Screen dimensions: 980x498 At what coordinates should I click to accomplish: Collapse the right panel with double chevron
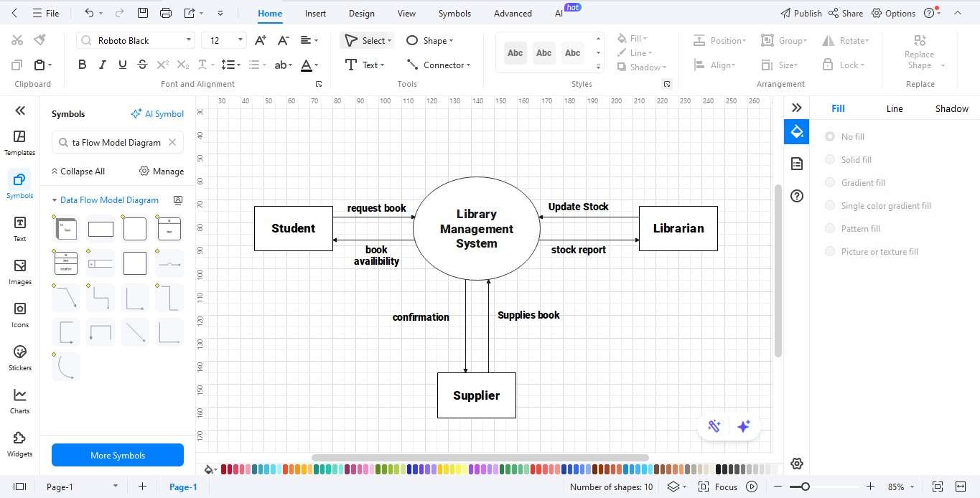click(796, 108)
